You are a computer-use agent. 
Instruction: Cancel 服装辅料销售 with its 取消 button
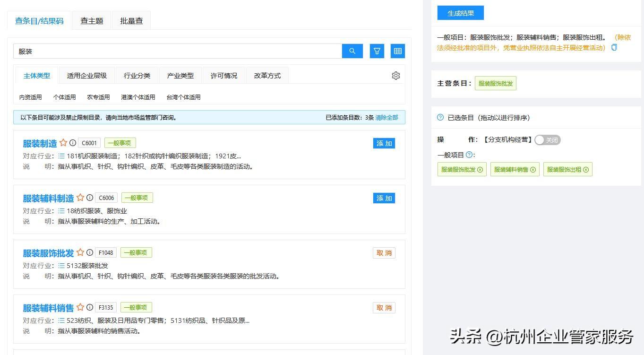tap(384, 308)
